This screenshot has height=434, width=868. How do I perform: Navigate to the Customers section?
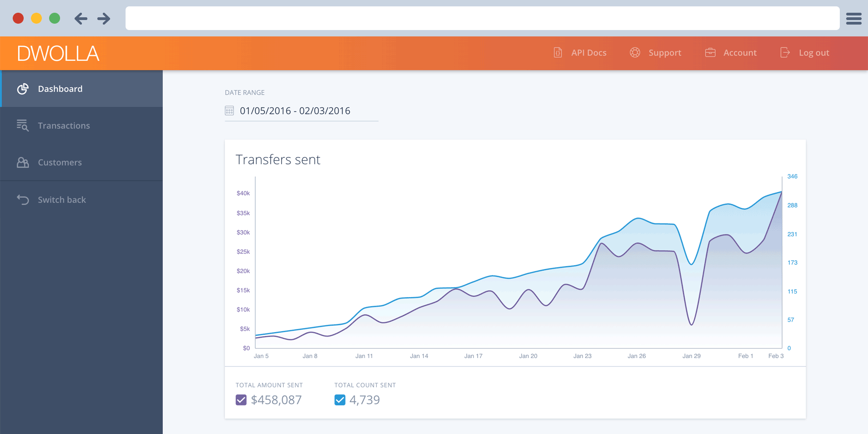[x=60, y=162]
